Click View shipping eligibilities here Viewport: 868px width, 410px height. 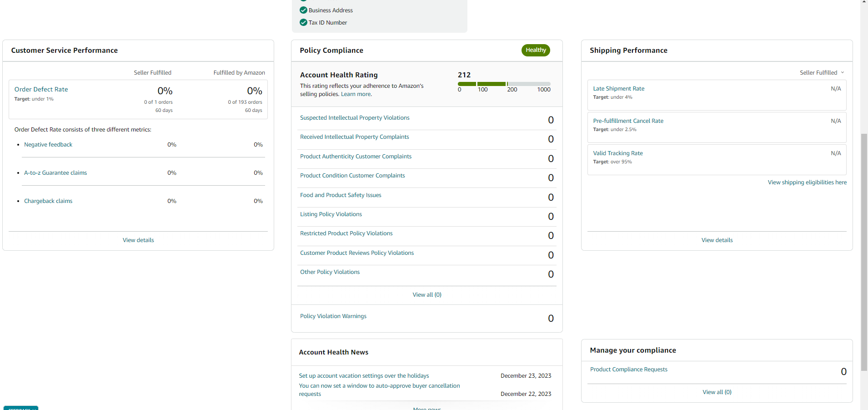[807, 182]
